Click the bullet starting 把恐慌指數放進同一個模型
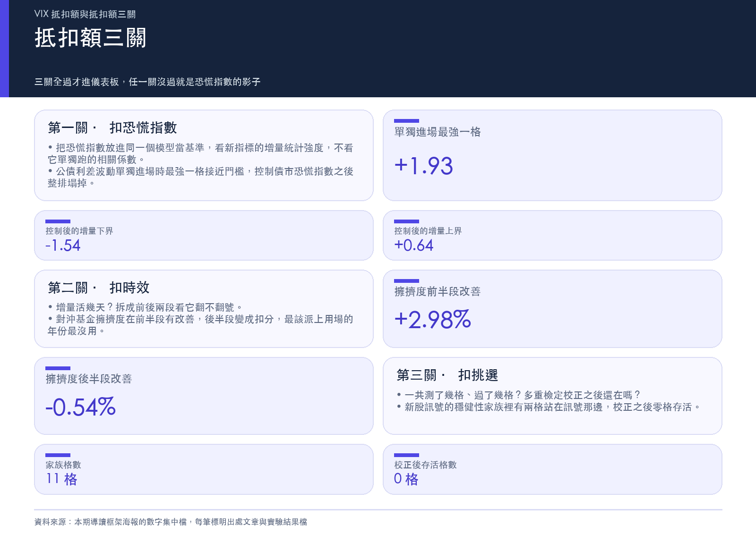Viewport: 756px width, 543px height. 201,153
